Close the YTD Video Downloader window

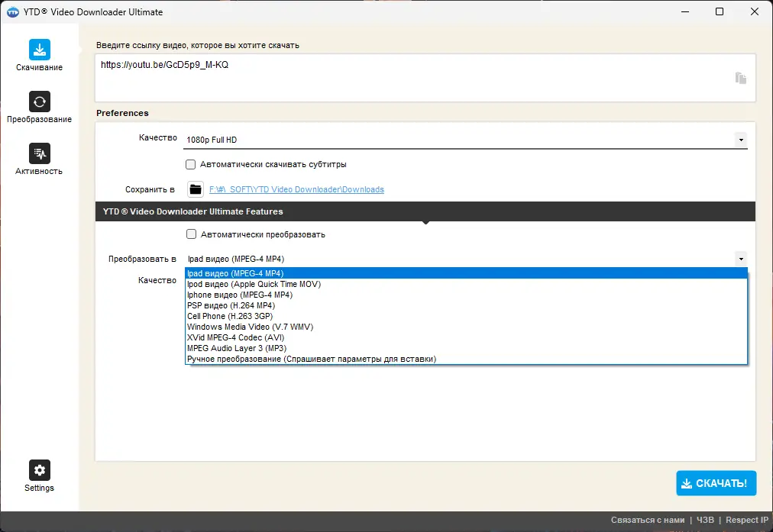point(754,11)
